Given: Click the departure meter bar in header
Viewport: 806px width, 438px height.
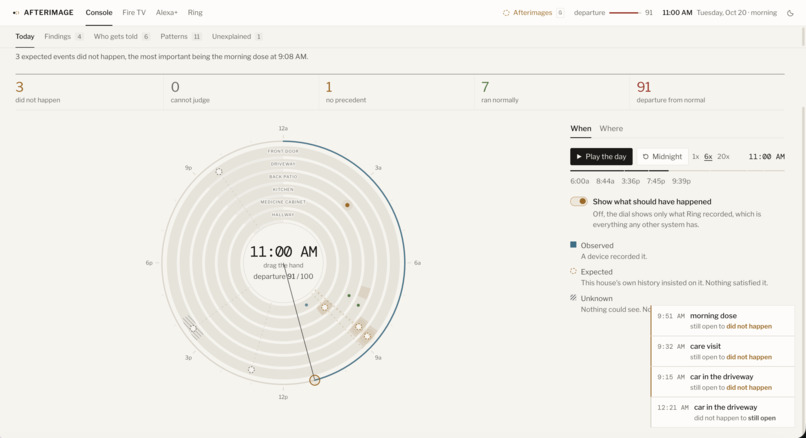Looking at the screenshot, I should point(624,13).
